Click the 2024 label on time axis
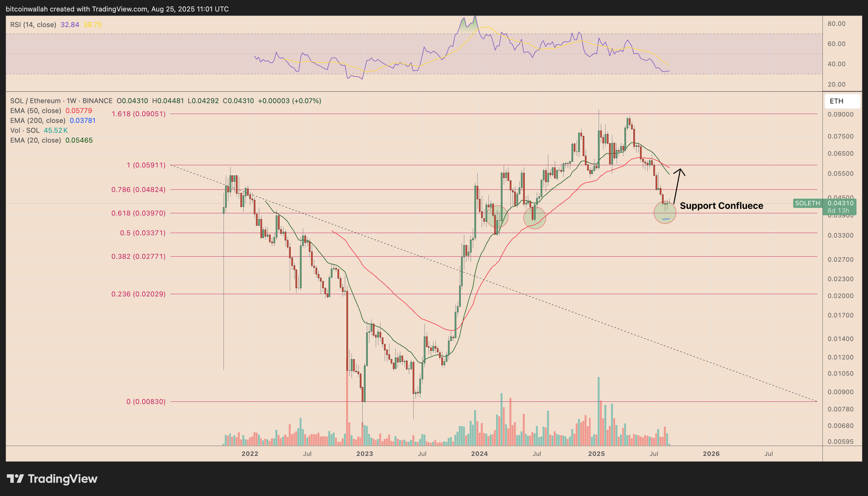The image size is (868, 496). point(480,454)
